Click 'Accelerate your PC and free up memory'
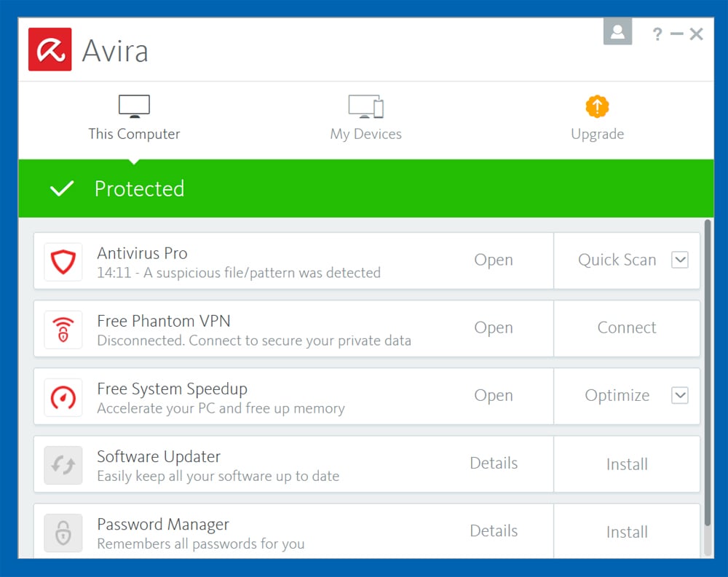The width and height of the screenshot is (728, 577). point(221,408)
